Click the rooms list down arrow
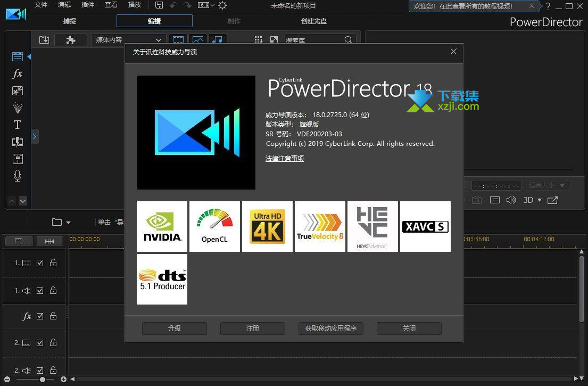Viewport: 588px width, 386px height. 23,201
